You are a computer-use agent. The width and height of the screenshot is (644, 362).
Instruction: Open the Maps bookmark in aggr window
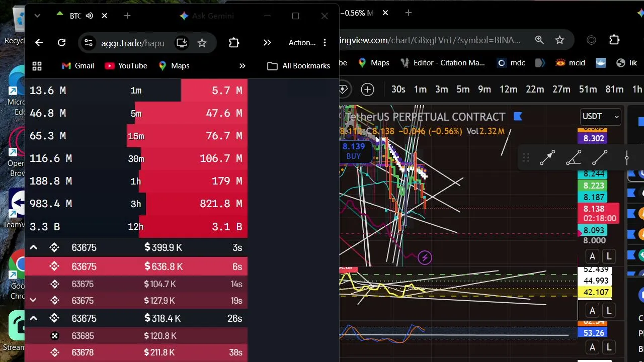[x=174, y=66]
